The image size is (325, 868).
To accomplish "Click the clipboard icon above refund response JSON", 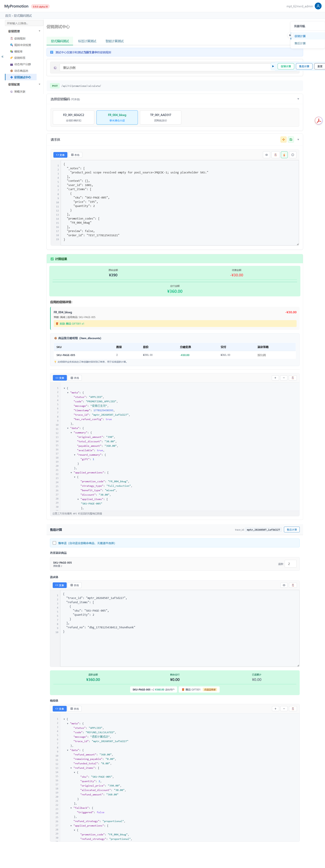I will (293, 709).
